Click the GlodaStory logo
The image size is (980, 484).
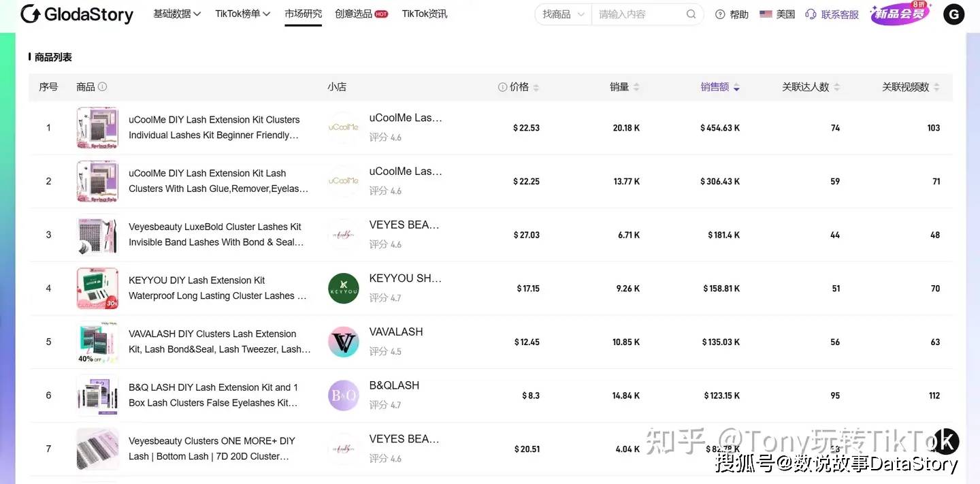coord(77,14)
